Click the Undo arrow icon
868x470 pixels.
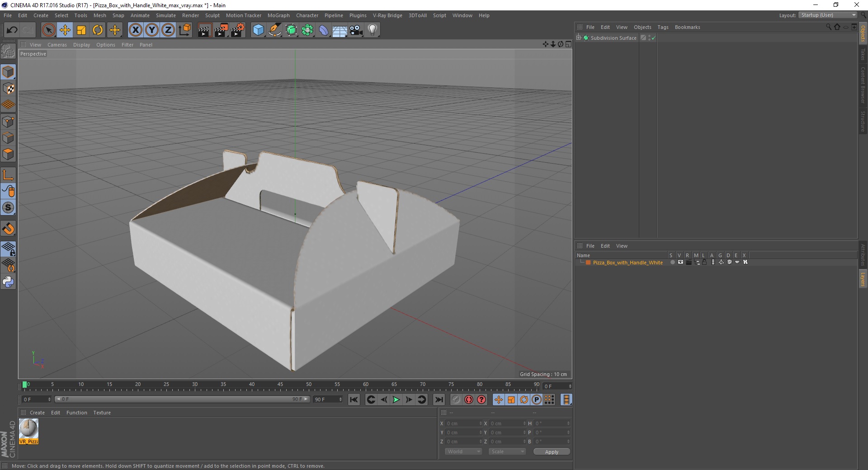click(12, 30)
